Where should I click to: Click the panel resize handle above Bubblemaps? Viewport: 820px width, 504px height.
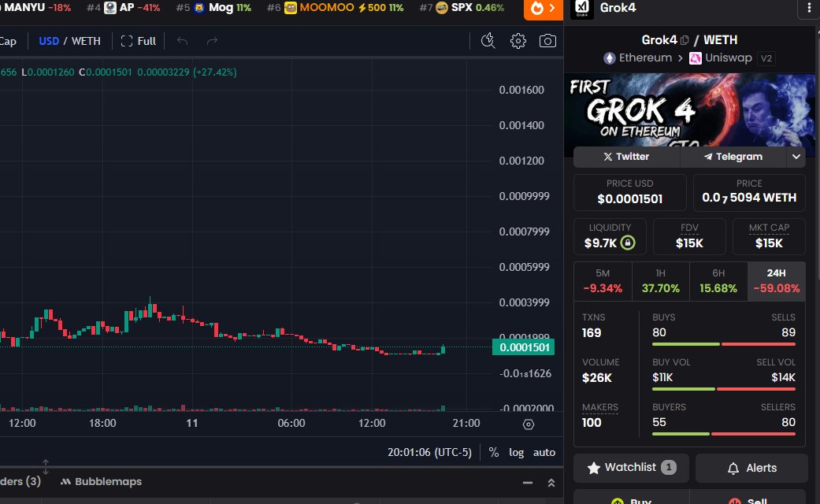click(46, 466)
